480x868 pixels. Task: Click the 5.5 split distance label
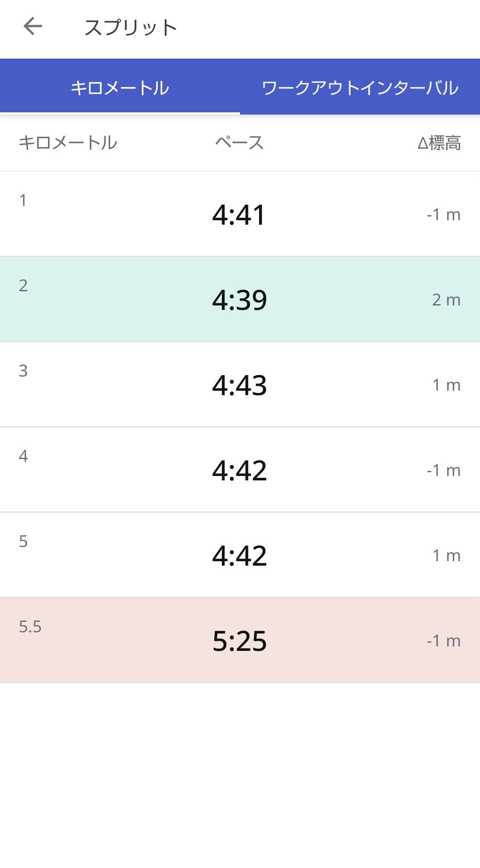click(x=30, y=626)
